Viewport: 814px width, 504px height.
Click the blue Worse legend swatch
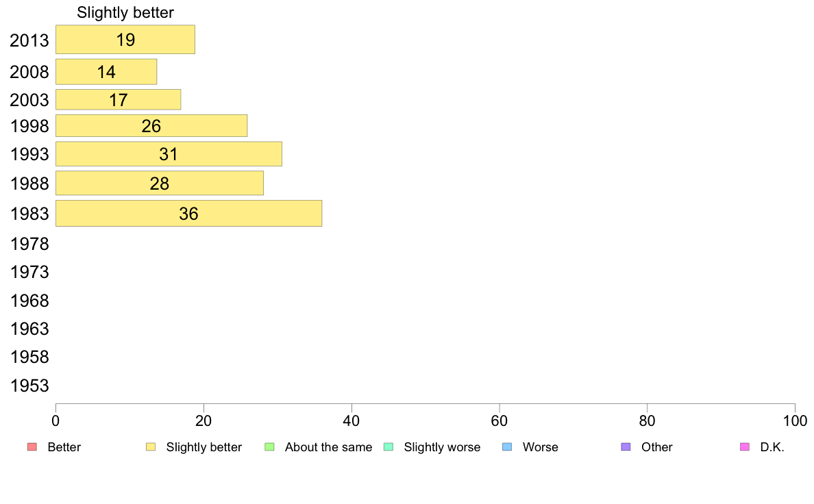click(507, 447)
